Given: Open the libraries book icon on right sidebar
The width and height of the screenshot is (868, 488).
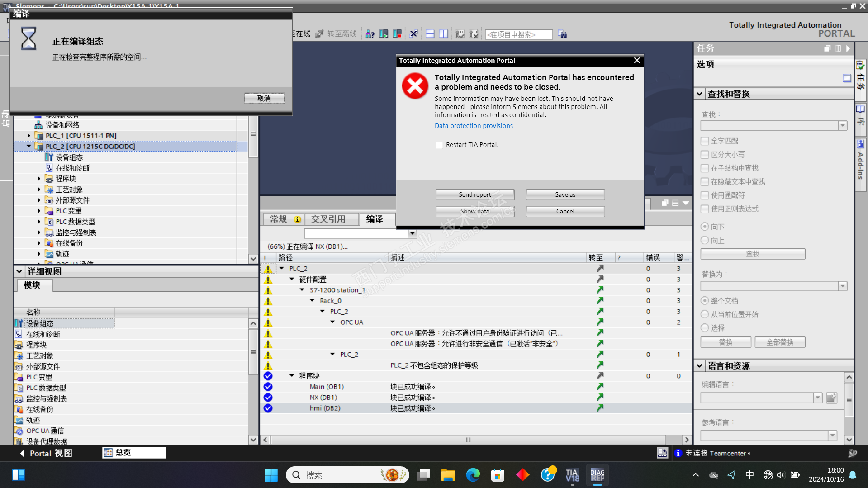Looking at the screenshot, I should tap(860, 109).
